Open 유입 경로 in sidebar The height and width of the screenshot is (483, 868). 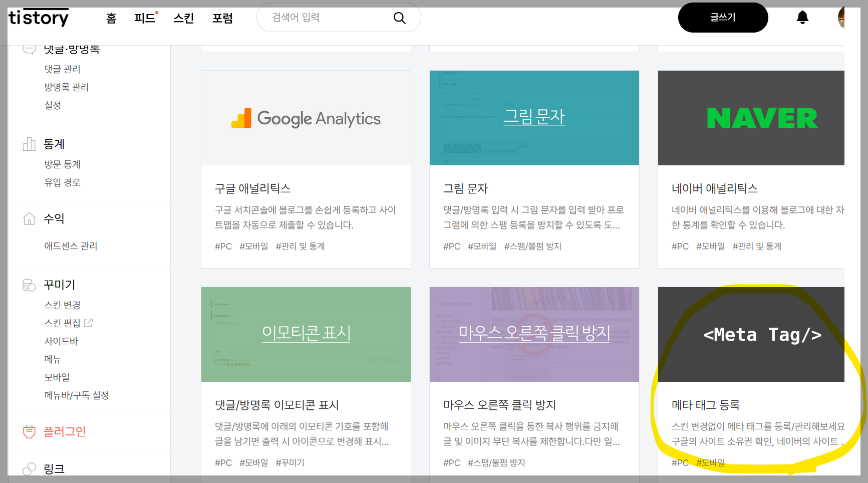pos(63,182)
